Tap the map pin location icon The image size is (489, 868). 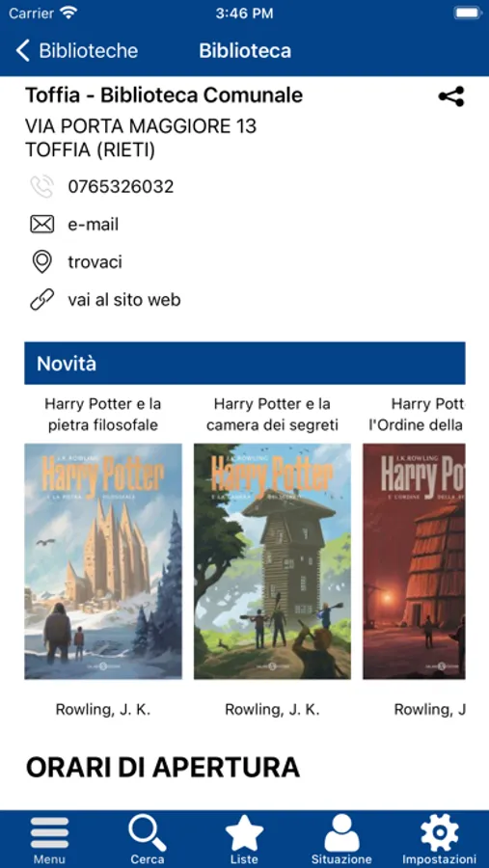point(42,261)
